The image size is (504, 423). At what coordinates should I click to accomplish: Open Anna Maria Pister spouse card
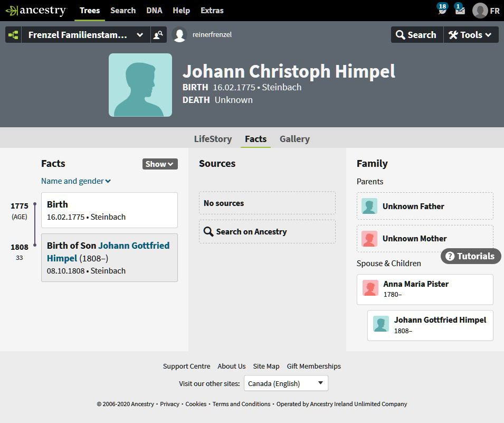point(425,289)
